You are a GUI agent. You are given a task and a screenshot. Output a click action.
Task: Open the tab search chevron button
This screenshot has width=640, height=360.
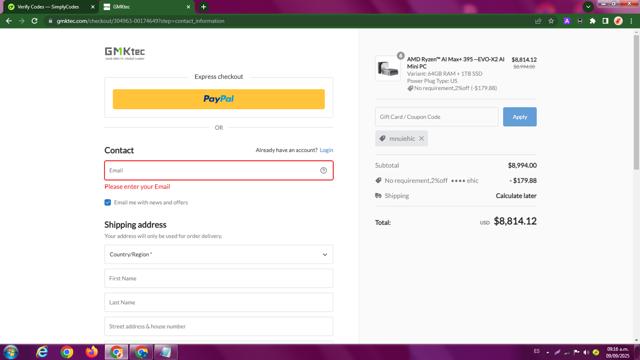(588, 7)
